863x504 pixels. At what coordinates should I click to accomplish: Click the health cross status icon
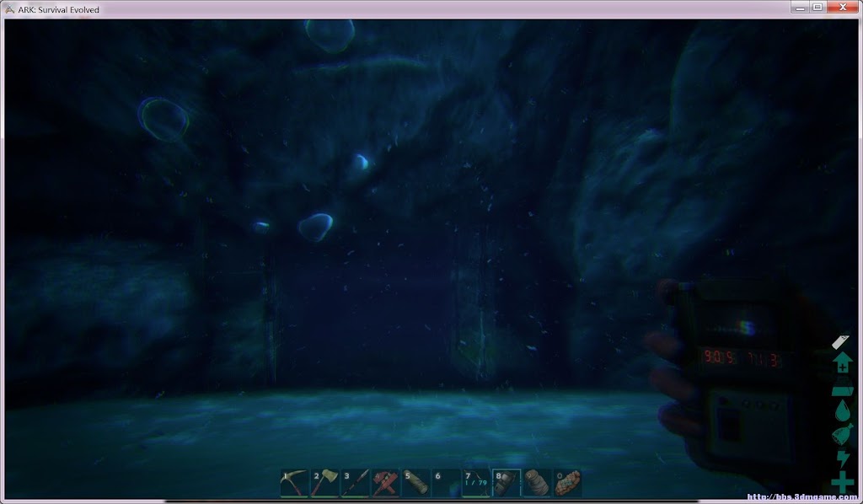[842, 481]
